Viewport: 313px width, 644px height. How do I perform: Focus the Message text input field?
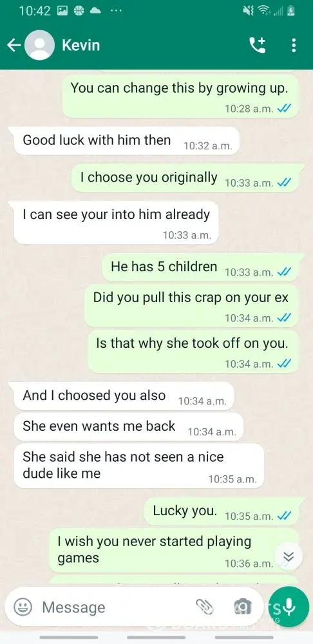tap(115, 607)
